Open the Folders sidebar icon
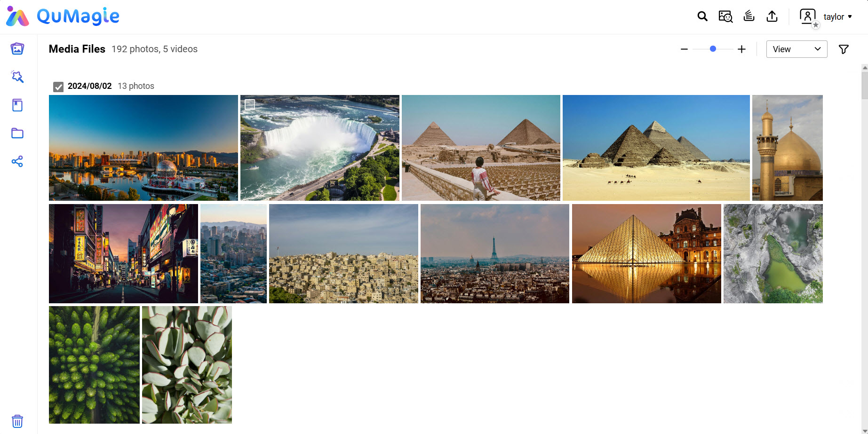This screenshot has height=434, width=868. click(17, 133)
